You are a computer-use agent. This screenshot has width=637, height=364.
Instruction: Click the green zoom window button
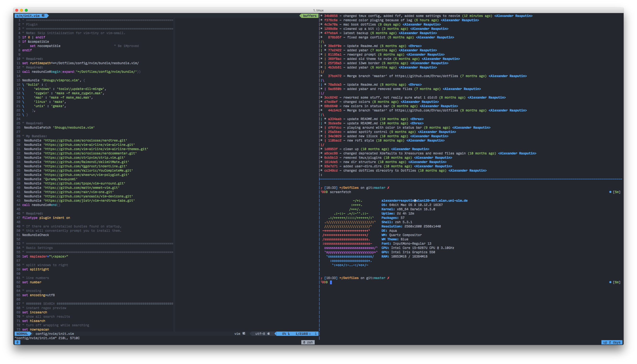click(x=26, y=10)
